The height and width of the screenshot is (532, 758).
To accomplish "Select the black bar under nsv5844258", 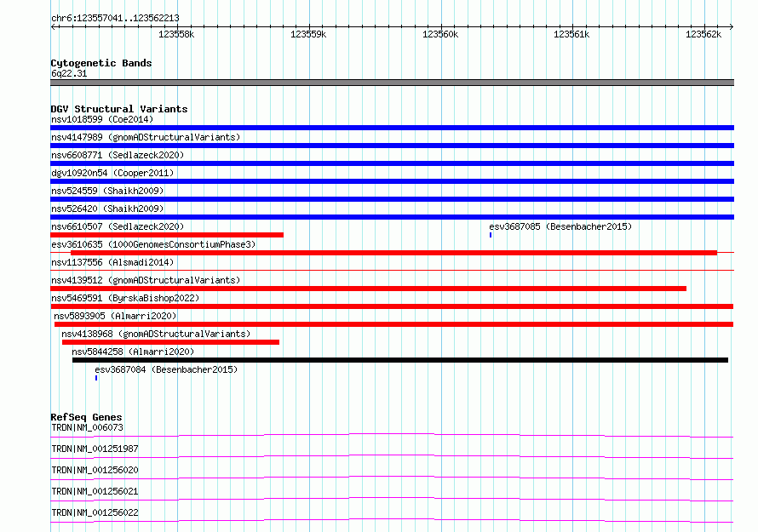I will pyautogui.click(x=400, y=360).
